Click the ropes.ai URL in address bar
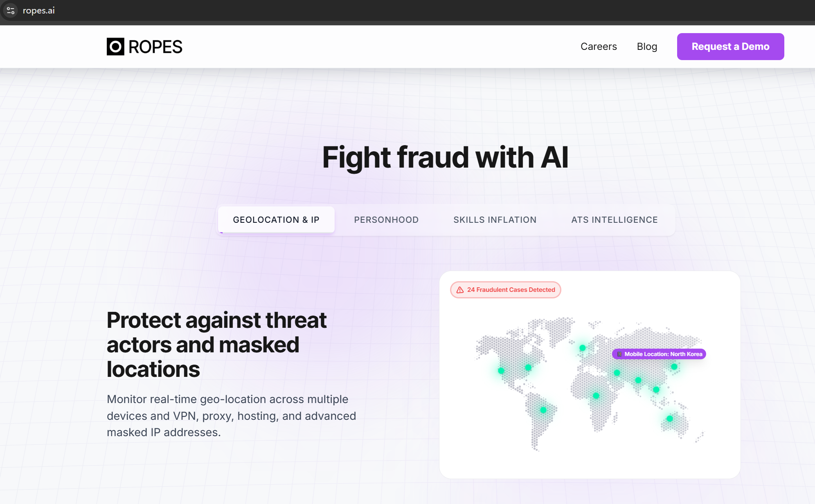 [x=39, y=11]
